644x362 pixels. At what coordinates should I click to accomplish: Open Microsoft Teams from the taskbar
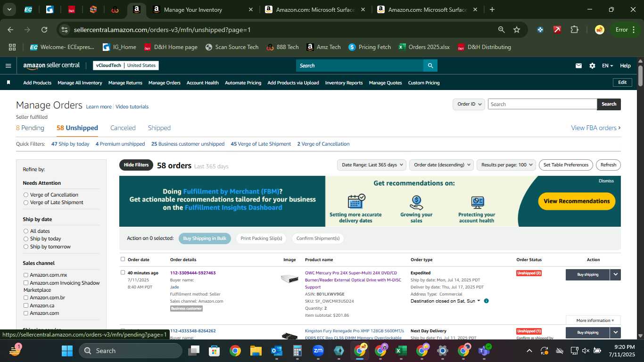484,351
